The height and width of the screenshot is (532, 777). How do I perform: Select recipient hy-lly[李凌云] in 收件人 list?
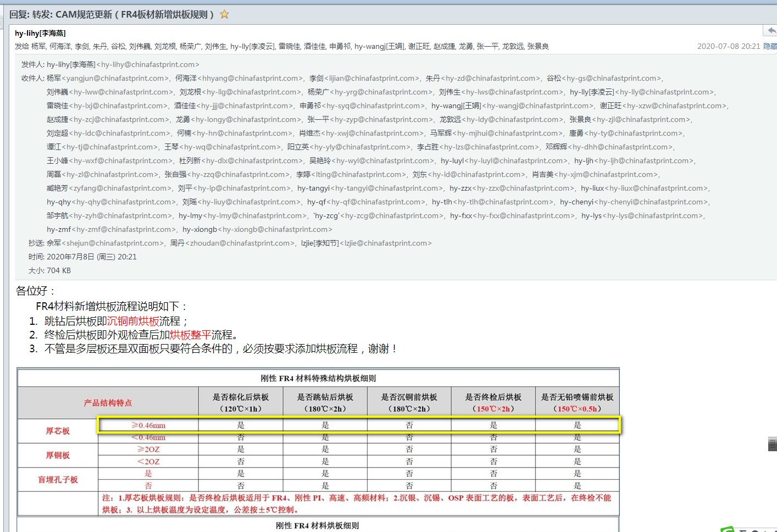coord(642,92)
